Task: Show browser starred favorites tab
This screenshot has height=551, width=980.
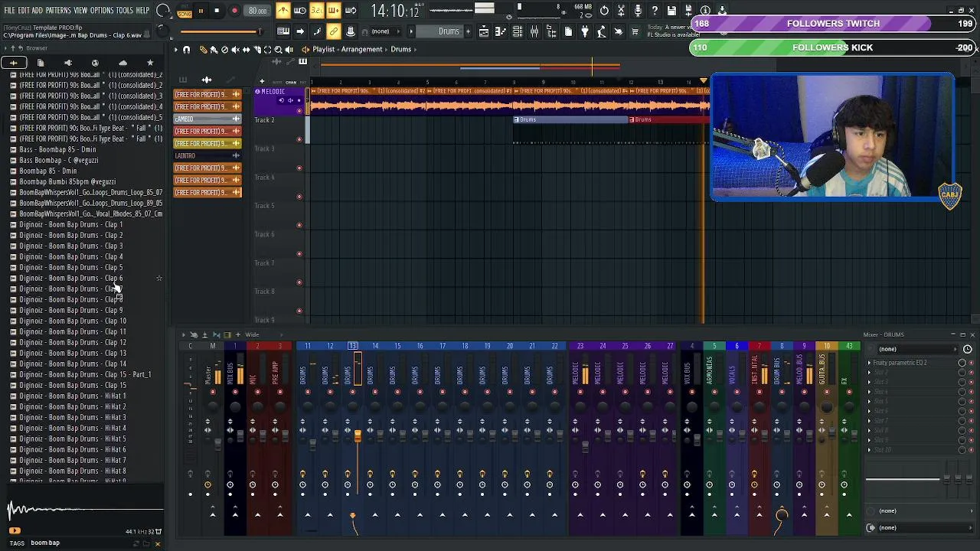Action: point(150,63)
